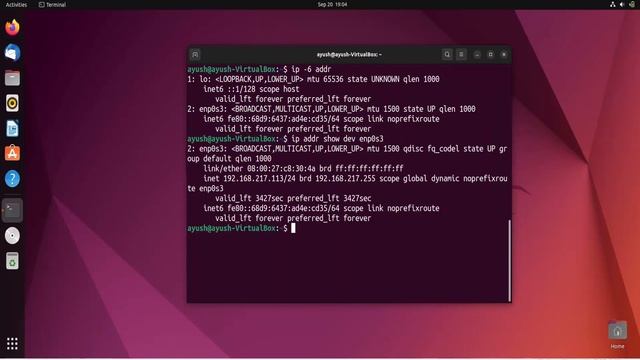Click MAC address 08:00:27:c8:30:4a
Image resolution: width=640 pixels, height=360 pixels.
[281, 169]
